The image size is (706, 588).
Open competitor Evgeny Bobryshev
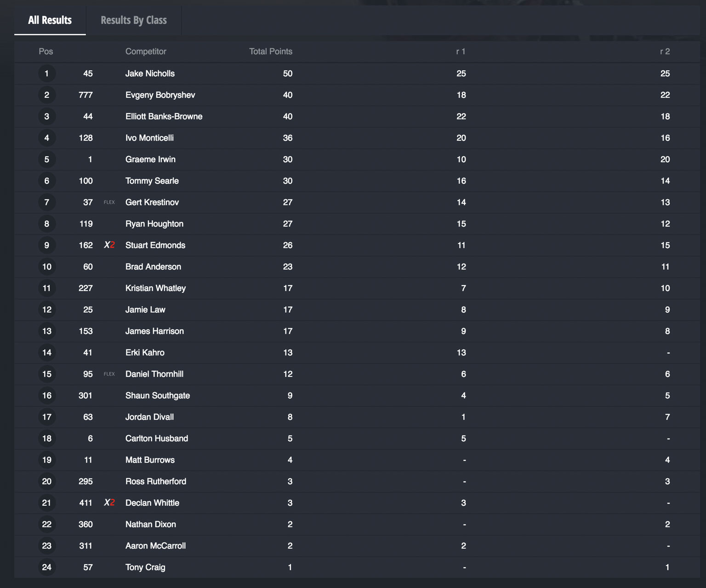160,95
